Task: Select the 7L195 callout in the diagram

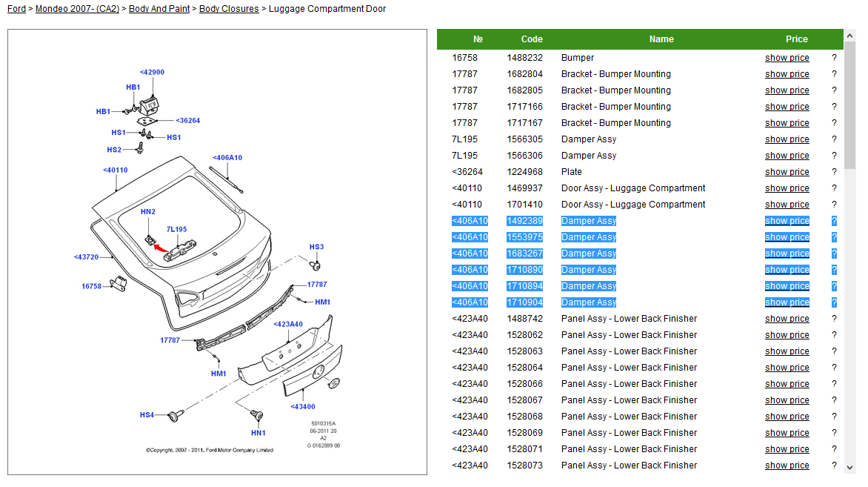Action: tap(176, 230)
